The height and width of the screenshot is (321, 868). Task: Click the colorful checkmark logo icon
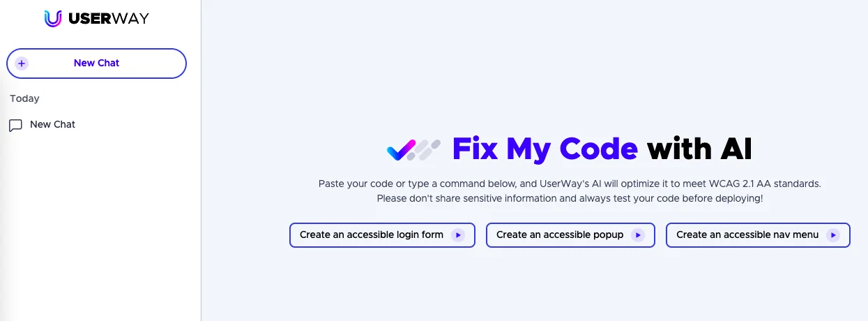401,149
